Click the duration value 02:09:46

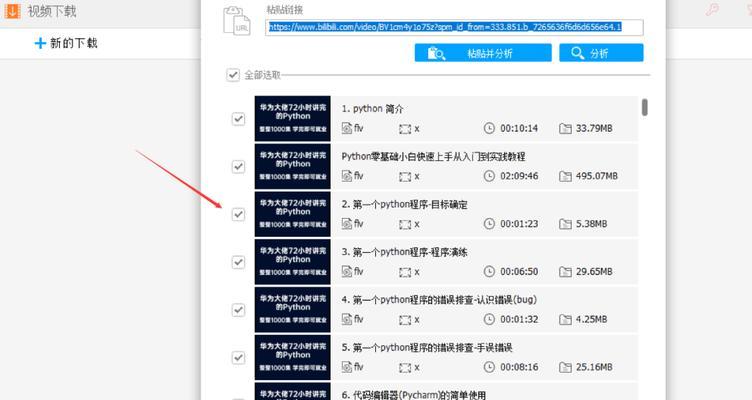[x=519, y=176]
